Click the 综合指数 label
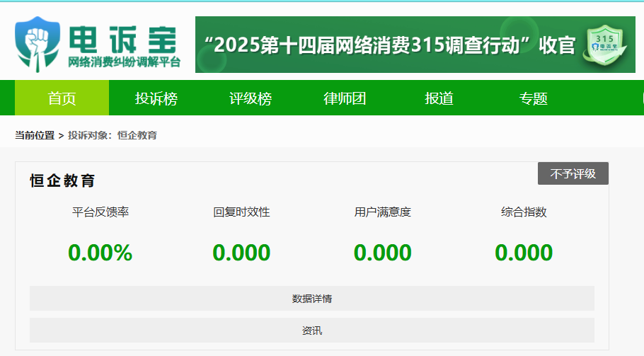 click(524, 212)
